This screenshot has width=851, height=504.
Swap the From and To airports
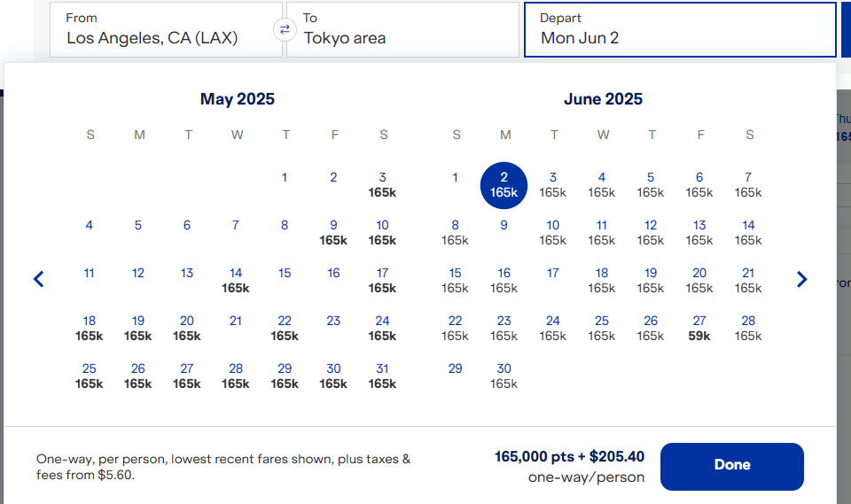285,29
